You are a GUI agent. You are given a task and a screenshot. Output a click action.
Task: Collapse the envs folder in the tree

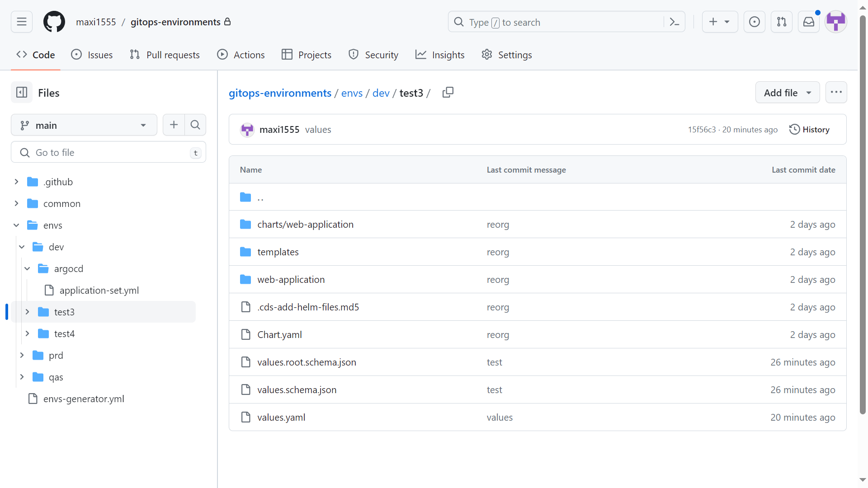[16, 225]
